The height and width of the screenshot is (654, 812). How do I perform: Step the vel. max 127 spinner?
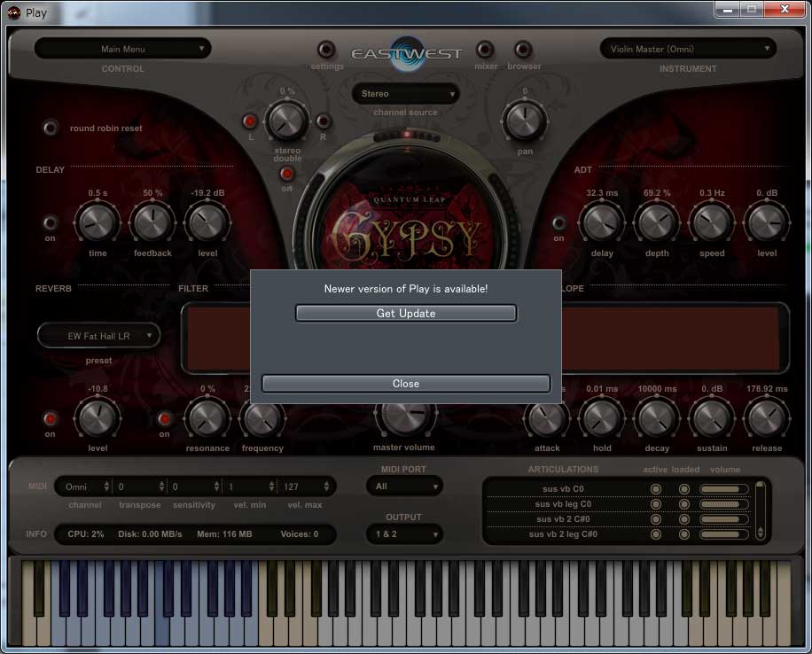(326, 487)
